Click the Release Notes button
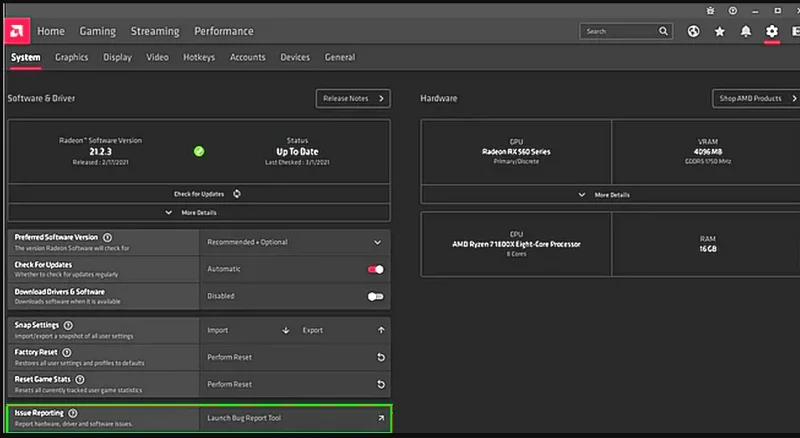The width and height of the screenshot is (800, 438). click(353, 99)
